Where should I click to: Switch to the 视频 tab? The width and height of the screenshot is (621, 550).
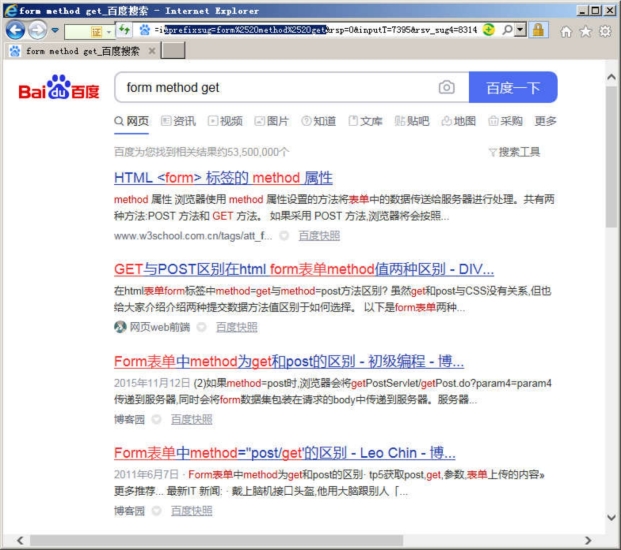click(x=225, y=121)
